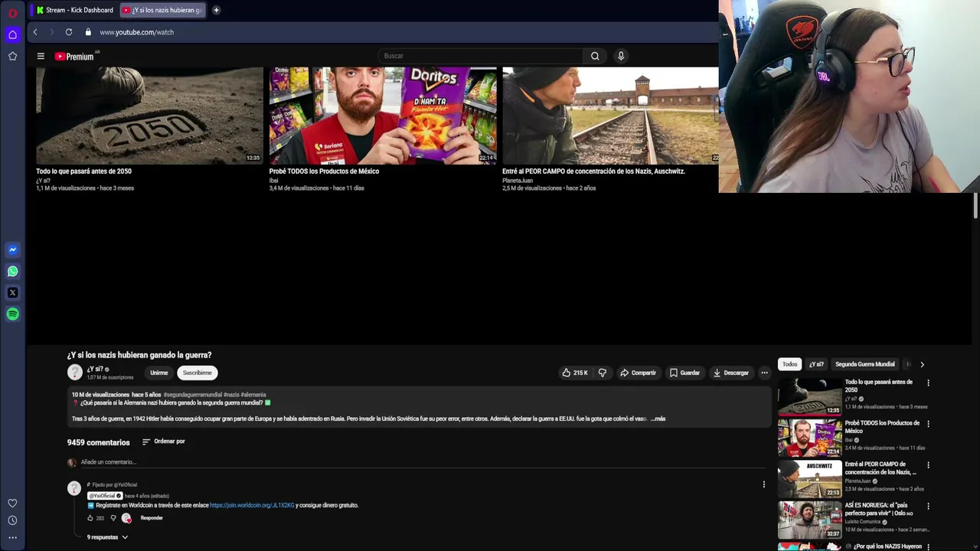Click the Compartir share button
This screenshot has width=980, height=551.
click(638, 373)
